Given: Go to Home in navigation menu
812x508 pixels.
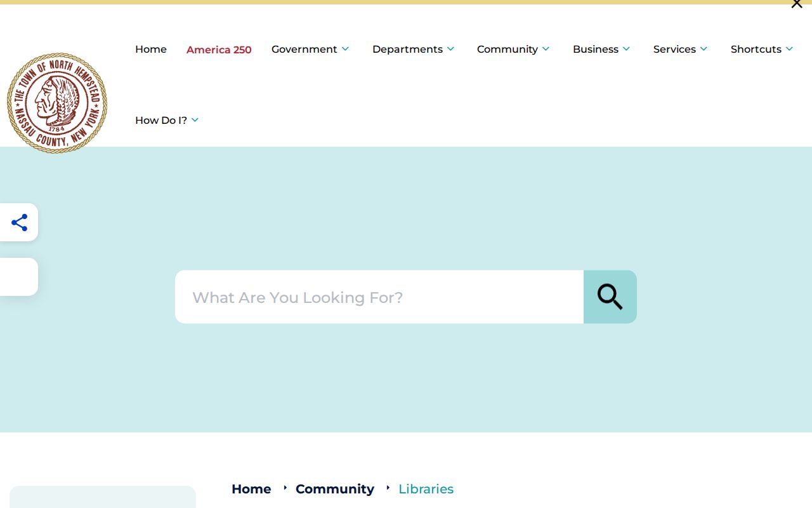Looking at the screenshot, I should (x=151, y=49).
